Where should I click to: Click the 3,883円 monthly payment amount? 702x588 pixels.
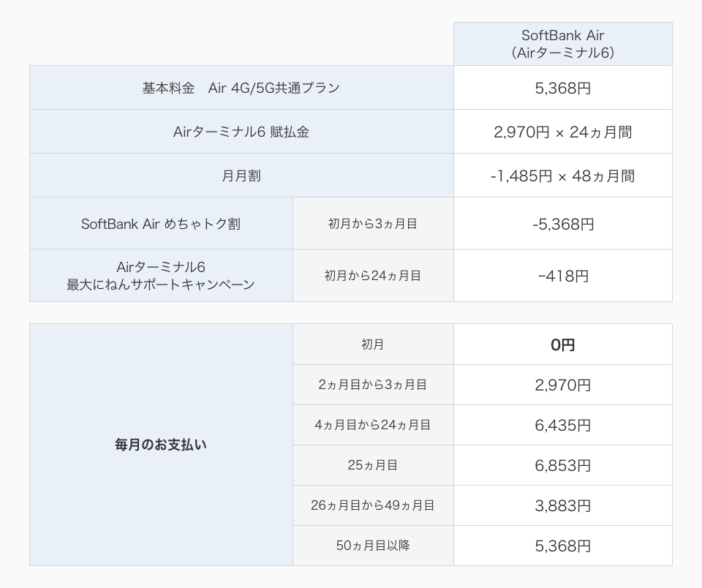click(x=562, y=506)
